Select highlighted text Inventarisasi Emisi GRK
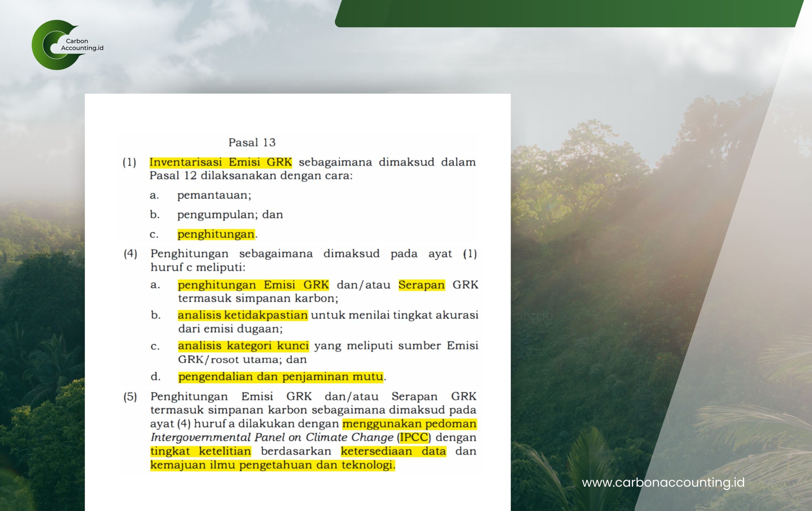 coord(220,162)
